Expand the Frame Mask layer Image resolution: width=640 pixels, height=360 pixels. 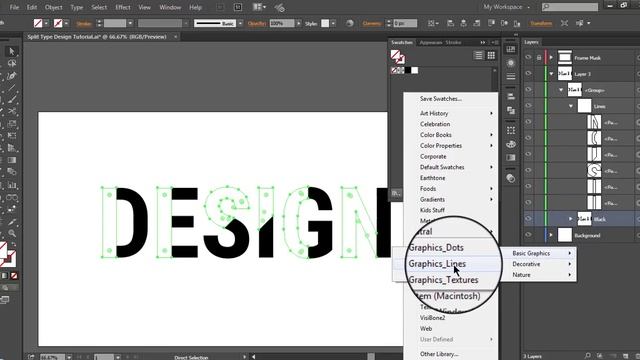coord(551,58)
